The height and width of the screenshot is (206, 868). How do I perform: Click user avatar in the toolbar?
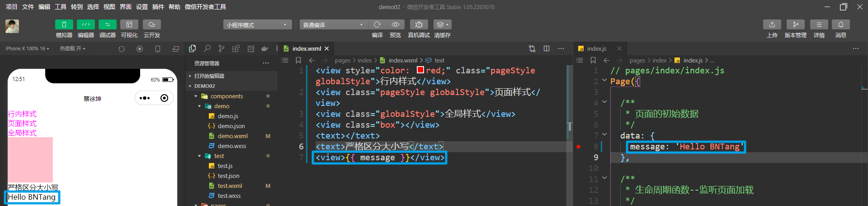pyautogui.click(x=12, y=26)
